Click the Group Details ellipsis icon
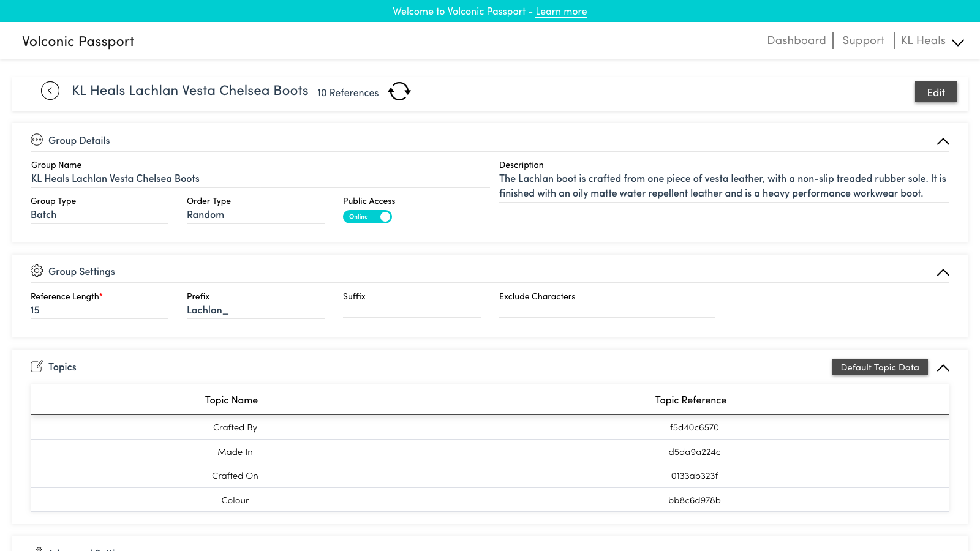Screen dimensions: 980x551 37,140
